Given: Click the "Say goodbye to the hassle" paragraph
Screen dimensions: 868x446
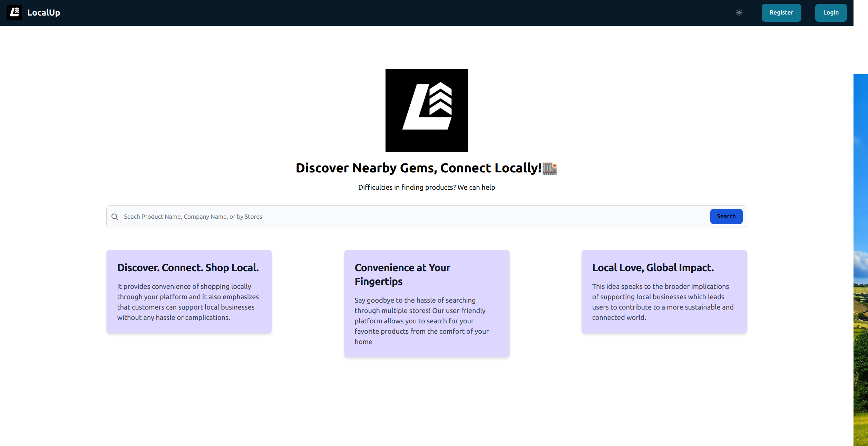Looking at the screenshot, I should coord(421,321).
